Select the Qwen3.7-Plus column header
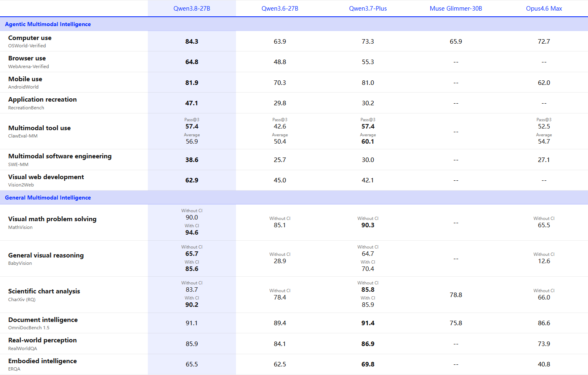Viewport: 588px width, 375px height. [x=368, y=9]
